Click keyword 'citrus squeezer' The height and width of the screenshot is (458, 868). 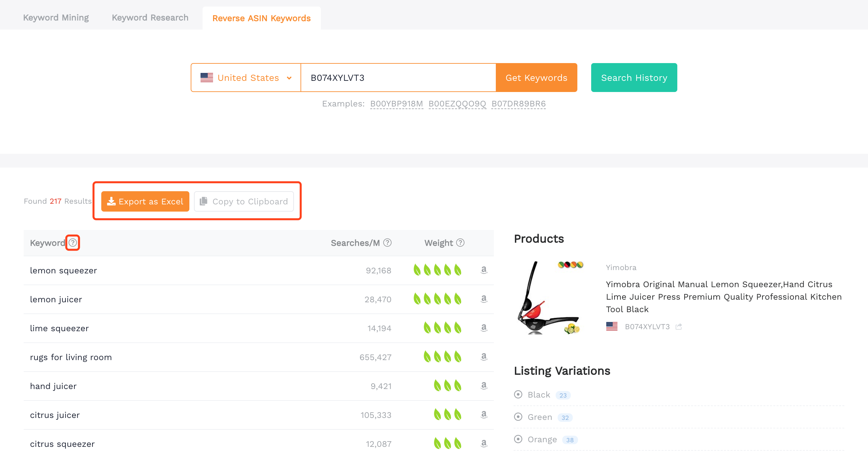click(x=62, y=444)
